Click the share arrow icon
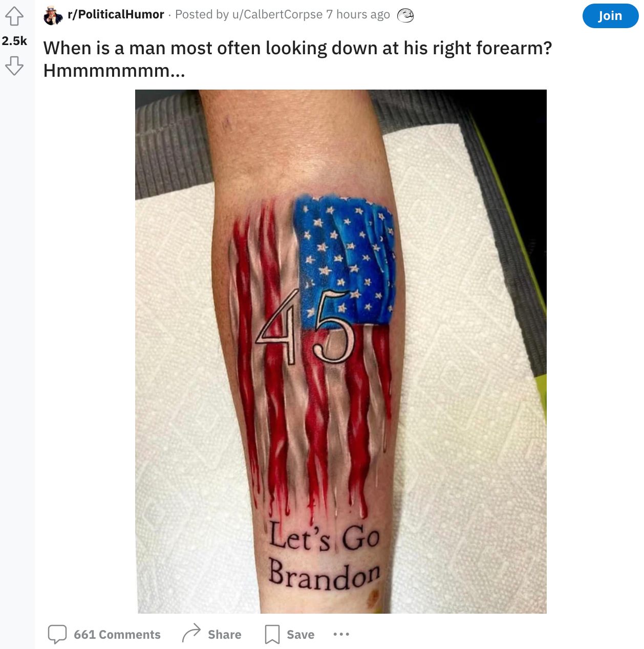The image size is (644, 649). coord(191,634)
